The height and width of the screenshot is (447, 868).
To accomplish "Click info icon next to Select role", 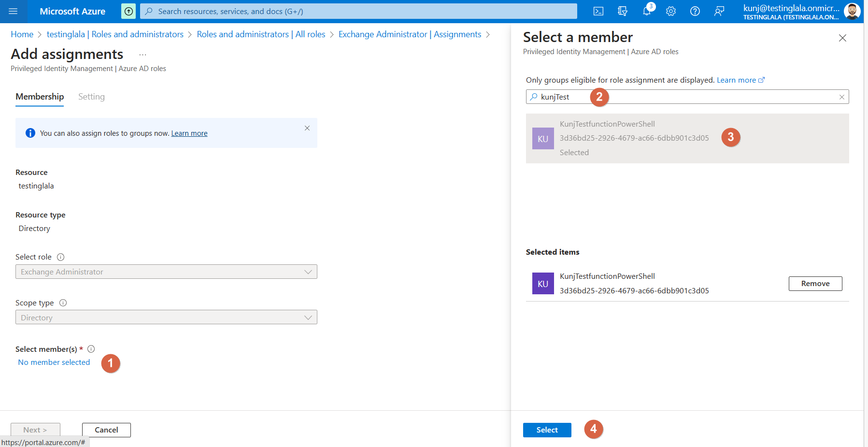I will pos(60,257).
